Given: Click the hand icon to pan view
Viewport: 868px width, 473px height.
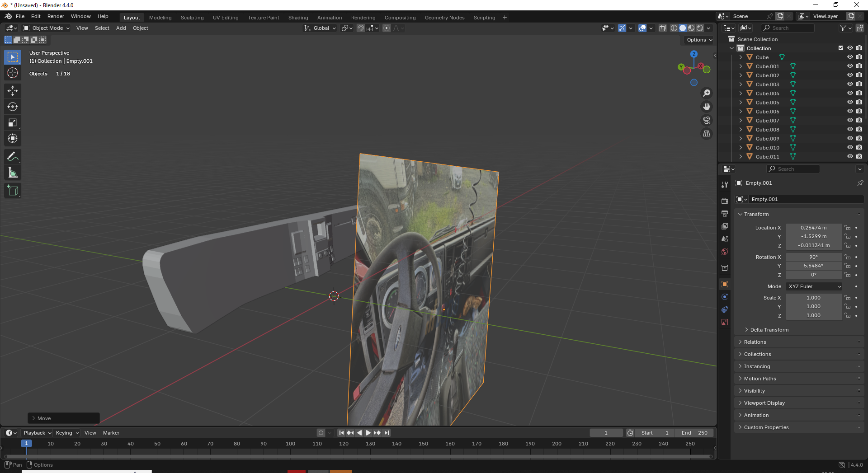Looking at the screenshot, I should pos(706,107).
